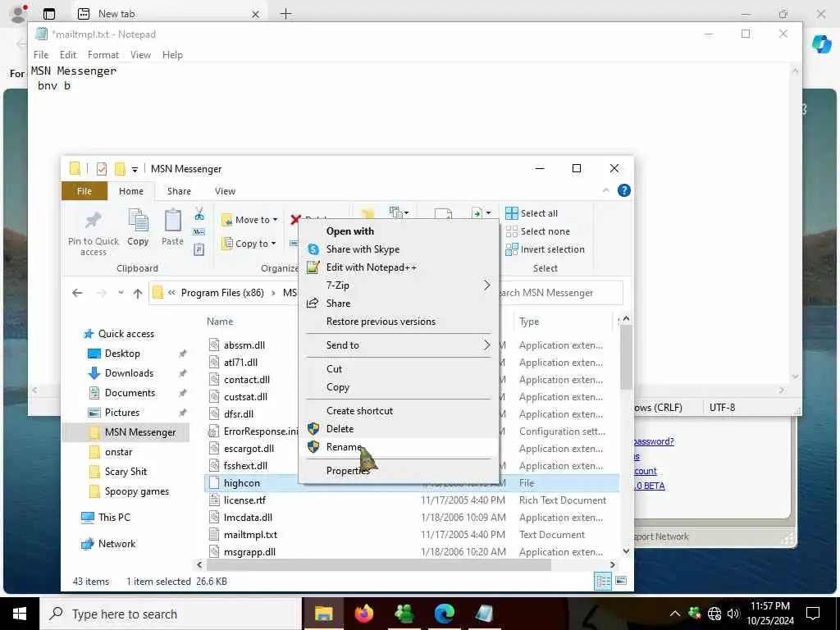Viewport: 840px width, 630px height.
Task: Select the mailtmpl.txt file
Action: click(250, 535)
